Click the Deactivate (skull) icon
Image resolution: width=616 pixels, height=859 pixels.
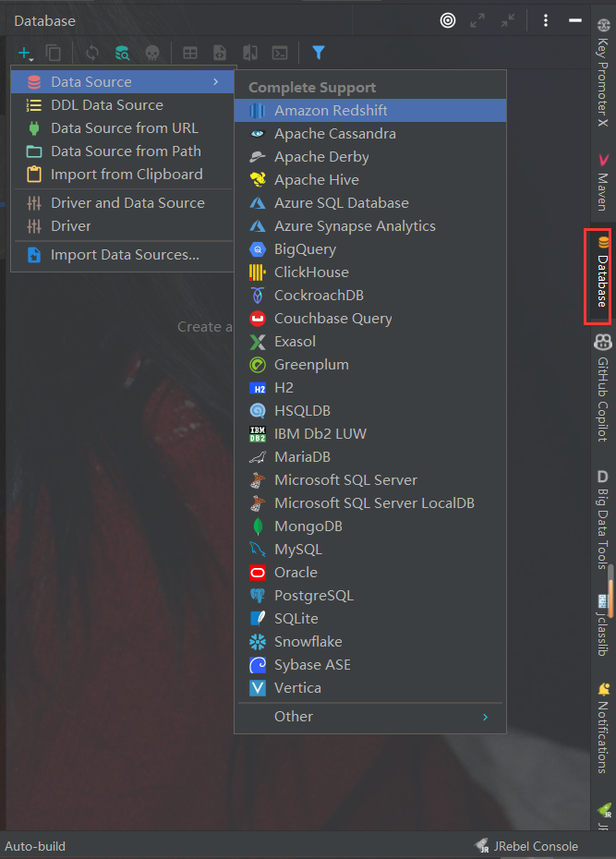tap(152, 54)
